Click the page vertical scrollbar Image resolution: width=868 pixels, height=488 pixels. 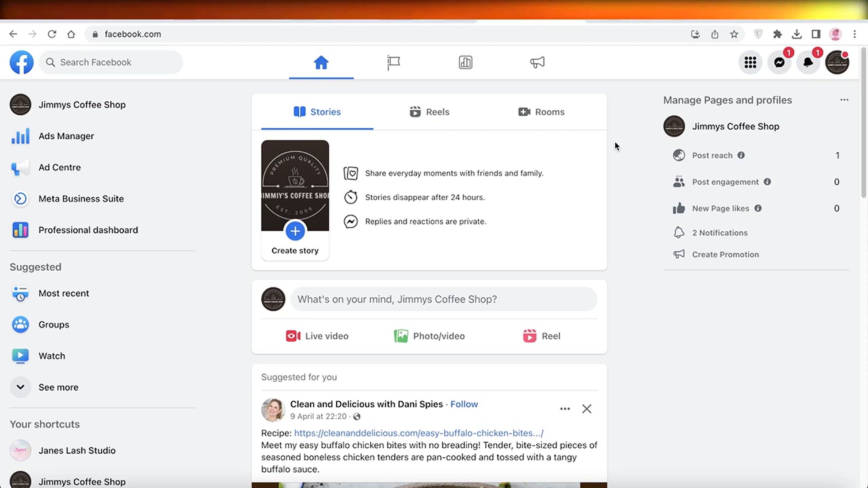[863, 122]
